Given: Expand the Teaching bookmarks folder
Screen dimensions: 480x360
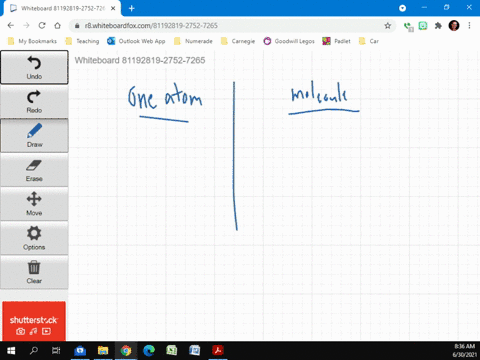Looking at the screenshot, I should [83, 41].
